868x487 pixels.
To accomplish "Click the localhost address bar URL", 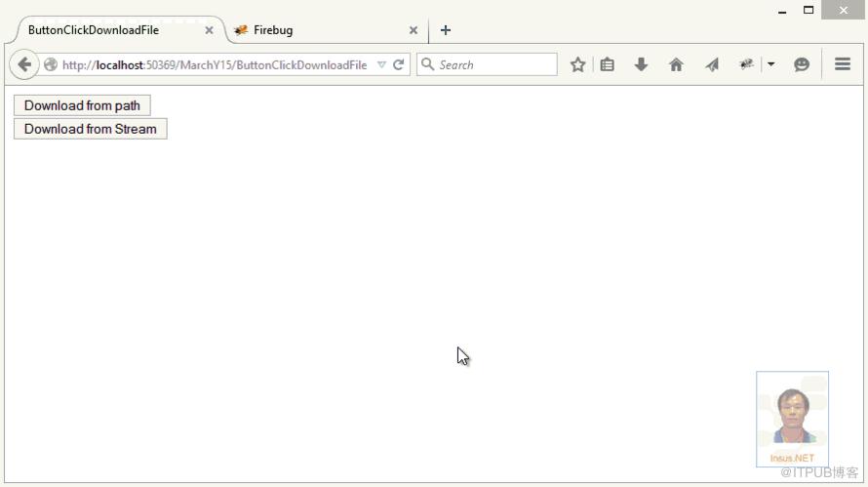I will [215, 64].
